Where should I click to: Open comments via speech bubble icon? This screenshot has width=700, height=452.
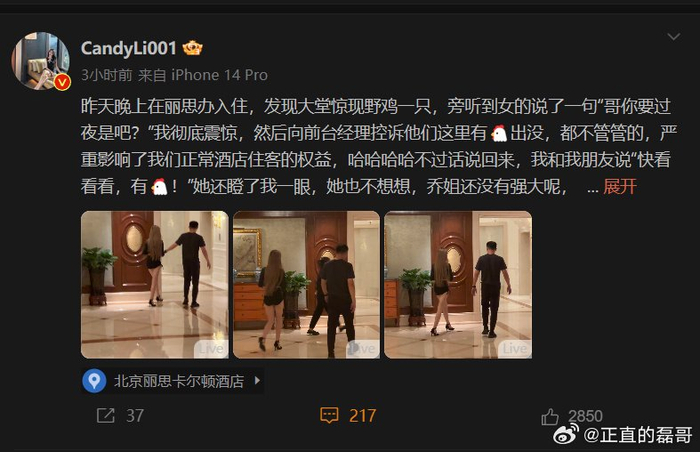click(x=329, y=415)
